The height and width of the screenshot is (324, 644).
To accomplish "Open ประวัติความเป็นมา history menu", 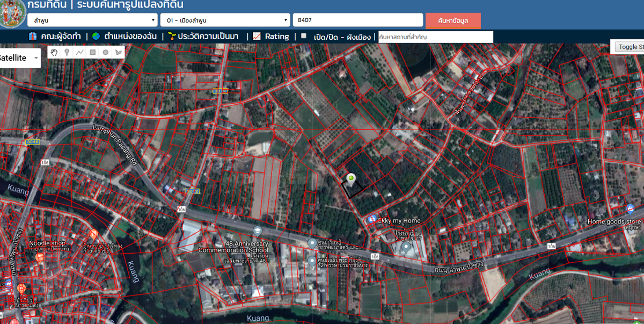I will (x=208, y=37).
